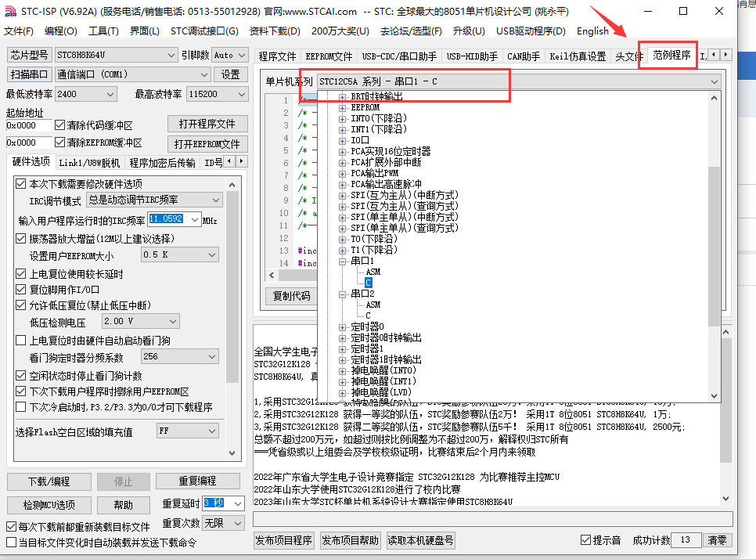Toggle 提示音 checkbox
Screen dimensions: 756x559
tap(586, 540)
